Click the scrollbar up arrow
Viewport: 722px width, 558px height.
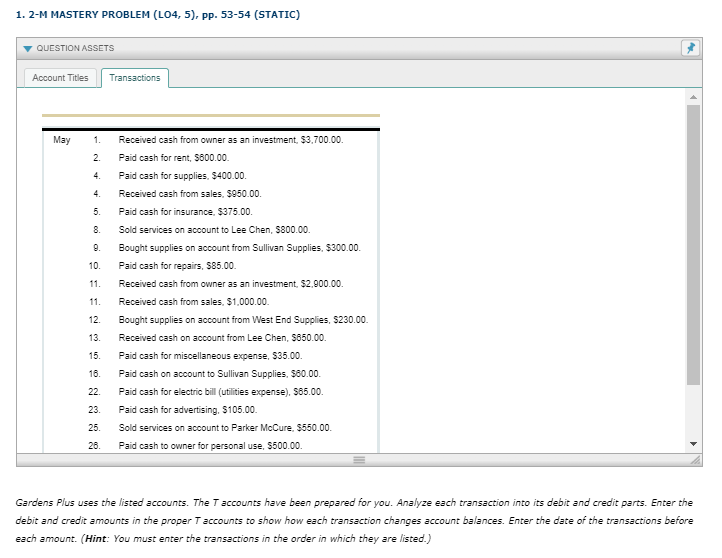(693, 97)
